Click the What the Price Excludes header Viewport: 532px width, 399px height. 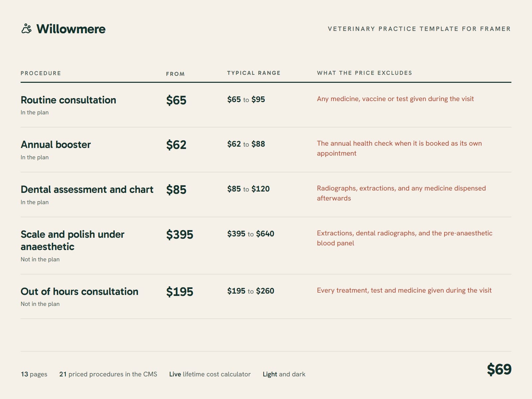[364, 73]
